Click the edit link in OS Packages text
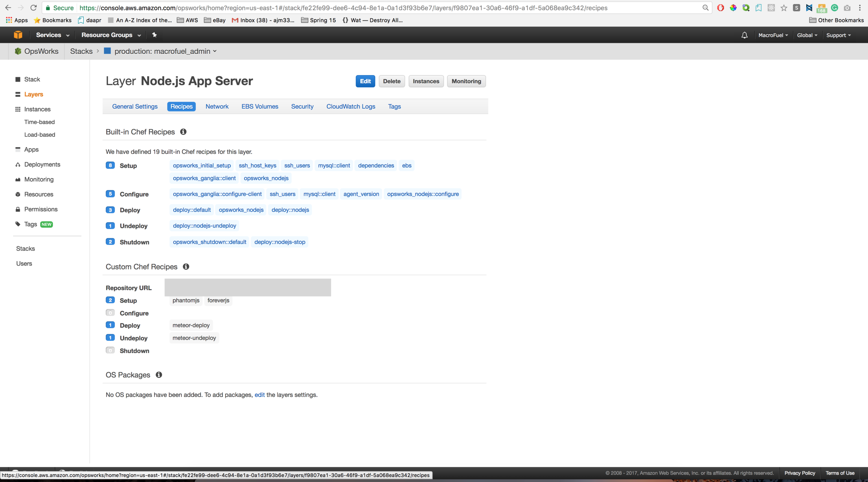Screen dimensions: 868x482 coord(259,395)
